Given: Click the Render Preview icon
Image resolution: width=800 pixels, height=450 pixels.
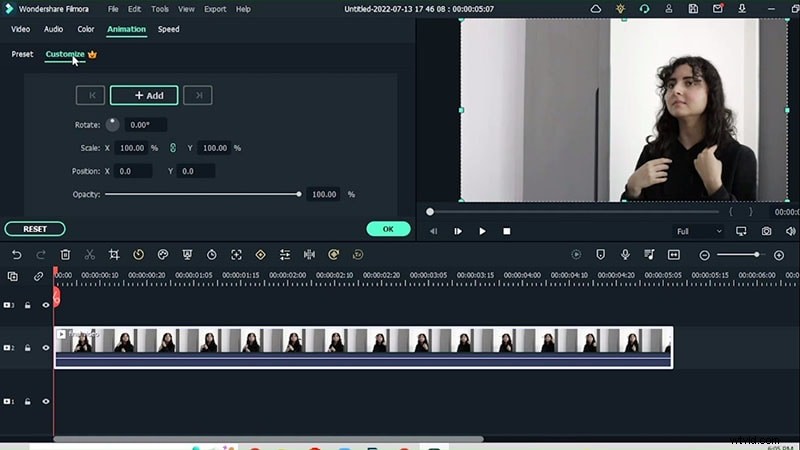Looking at the screenshot, I should [x=576, y=255].
